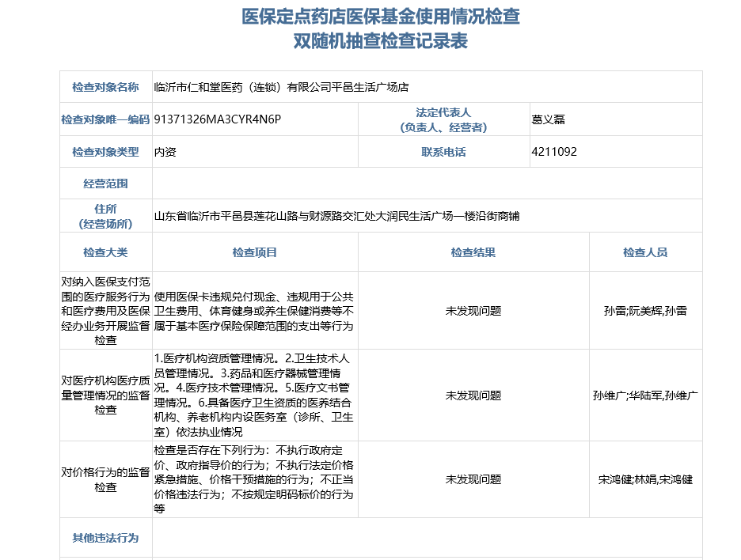The image size is (741, 560).
Task: Click the 法定代表人 label cell
Action: coord(443,119)
